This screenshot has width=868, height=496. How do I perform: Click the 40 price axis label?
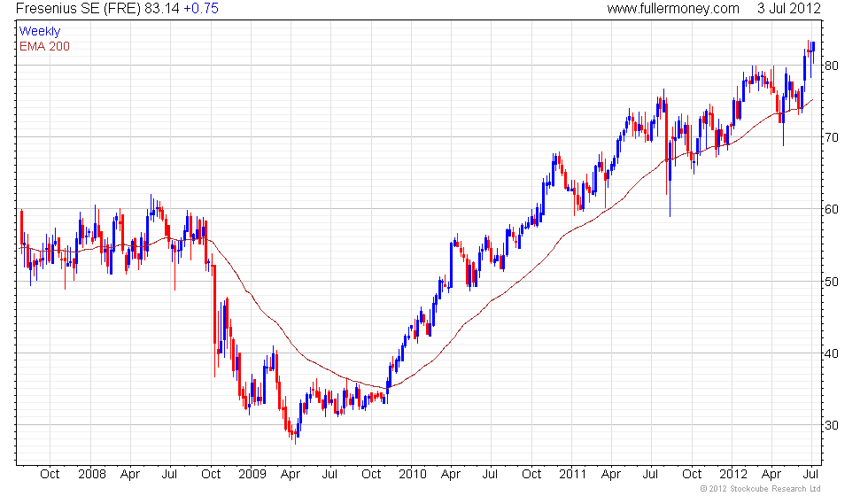click(x=832, y=353)
